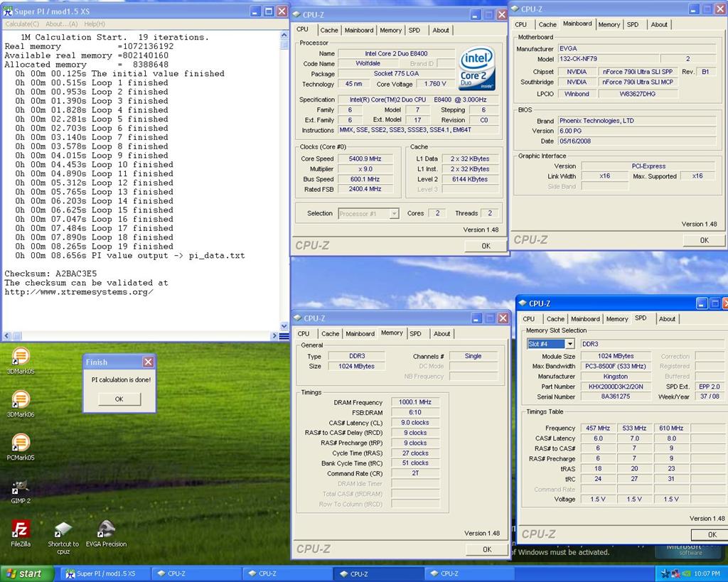Open the Slot #4 memory slot dropdown

click(x=551, y=344)
